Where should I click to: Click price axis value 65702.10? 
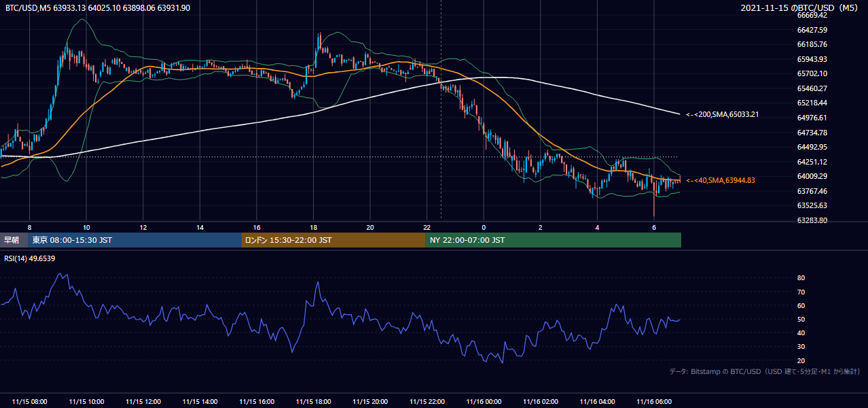812,73
